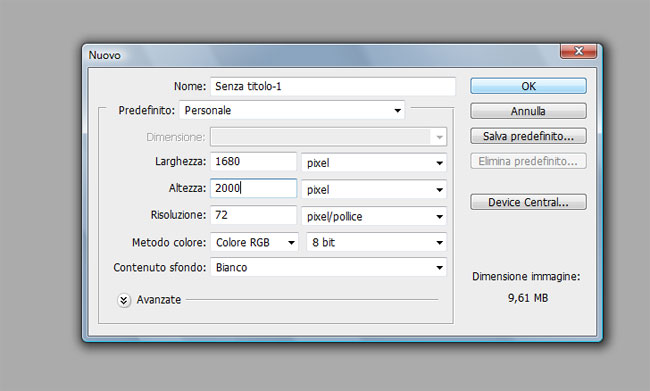Open the Altezza unit dropdown
The height and width of the screenshot is (391, 650).
point(374,189)
